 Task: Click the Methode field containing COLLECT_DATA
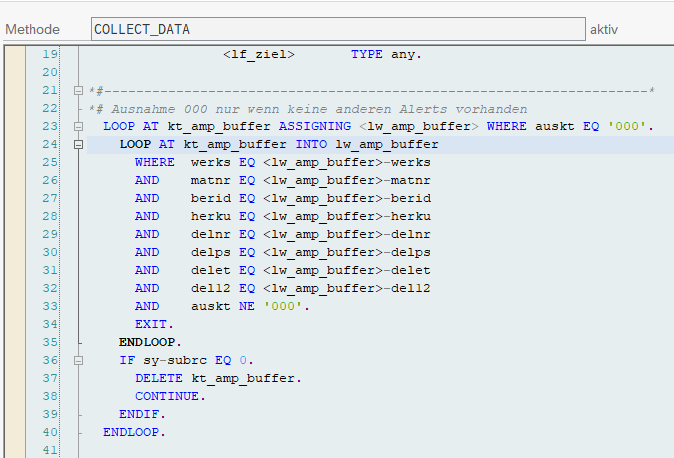(337, 29)
